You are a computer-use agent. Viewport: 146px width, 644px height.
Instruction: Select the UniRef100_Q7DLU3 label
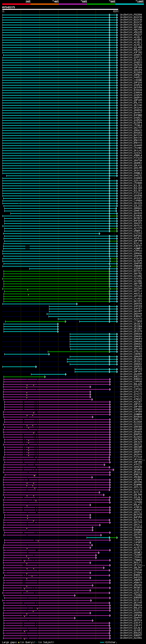pyautogui.click(x=131, y=352)
